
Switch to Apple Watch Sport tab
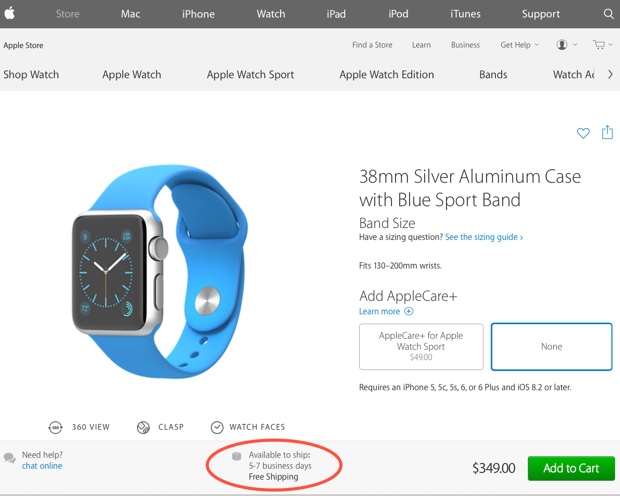tap(250, 75)
